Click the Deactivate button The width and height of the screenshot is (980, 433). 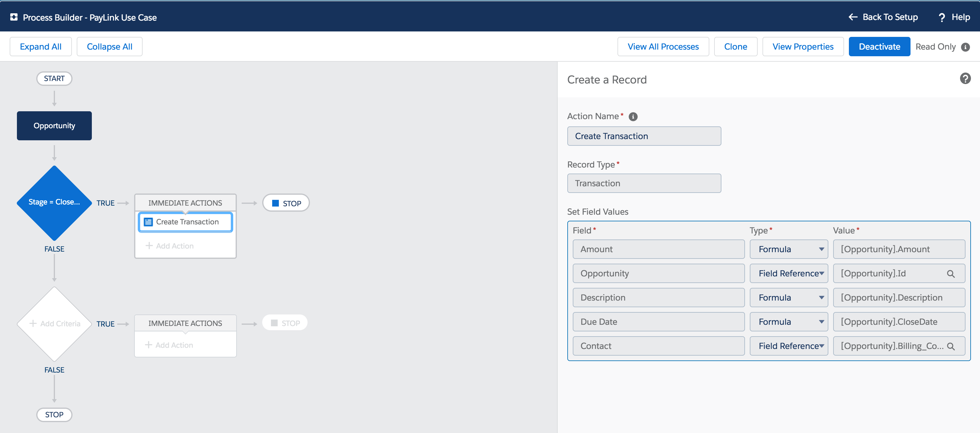(x=879, y=47)
